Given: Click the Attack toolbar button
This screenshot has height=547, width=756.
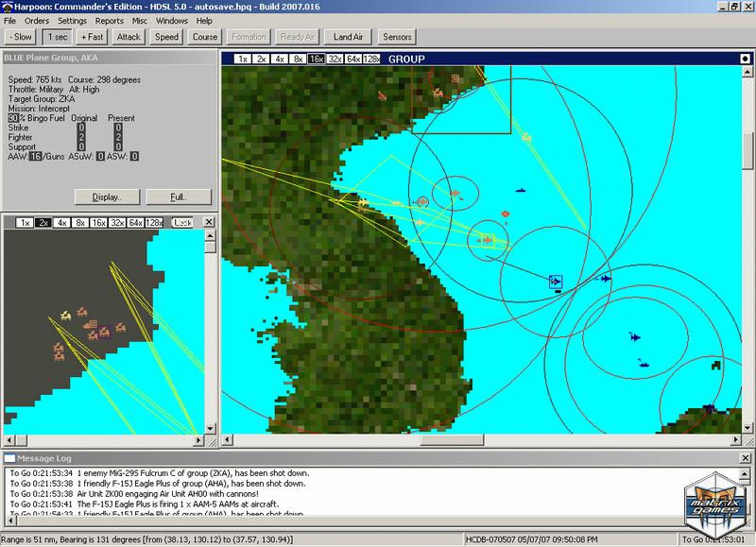Looking at the screenshot, I should coord(129,37).
